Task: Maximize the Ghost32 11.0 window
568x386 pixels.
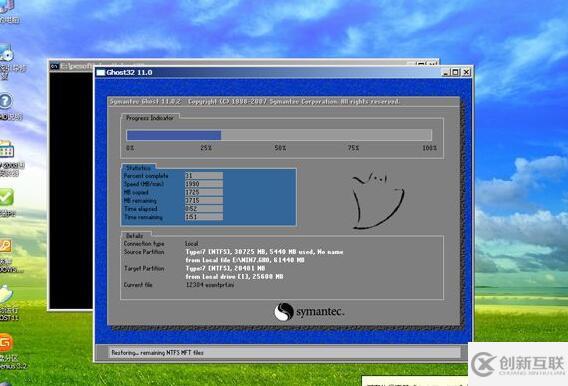Action: point(455,72)
